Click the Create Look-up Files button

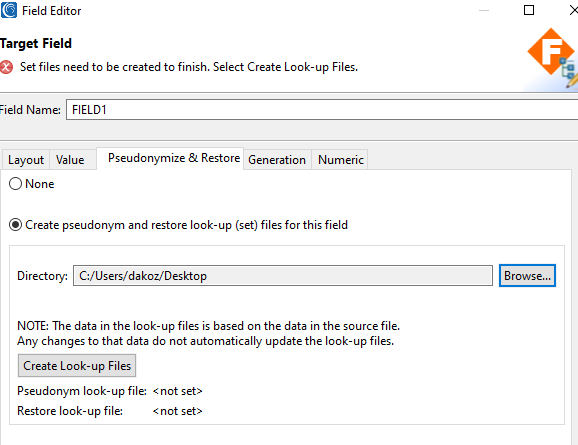point(77,366)
